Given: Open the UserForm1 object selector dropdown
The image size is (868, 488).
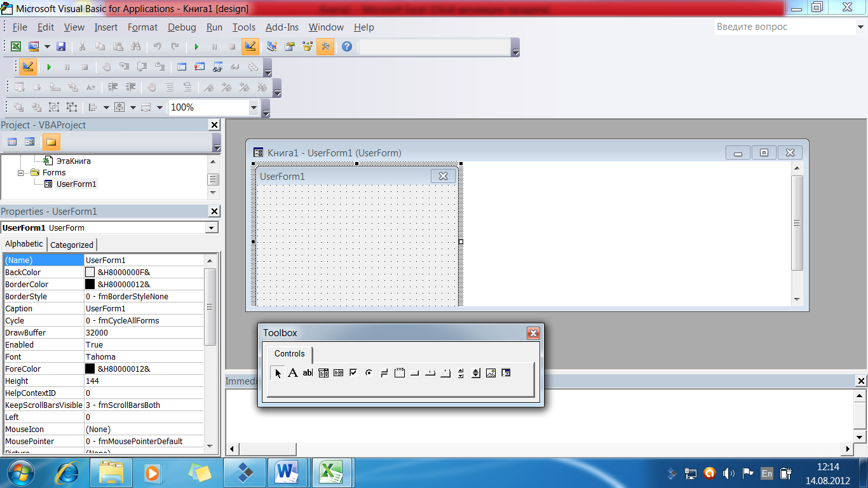Looking at the screenshot, I should click(x=212, y=227).
